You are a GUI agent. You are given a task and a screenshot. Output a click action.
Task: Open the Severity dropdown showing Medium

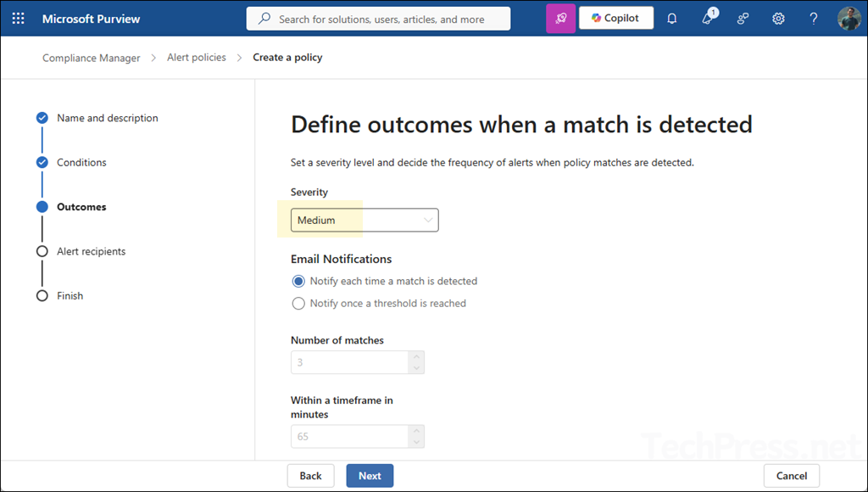click(x=364, y=220)
